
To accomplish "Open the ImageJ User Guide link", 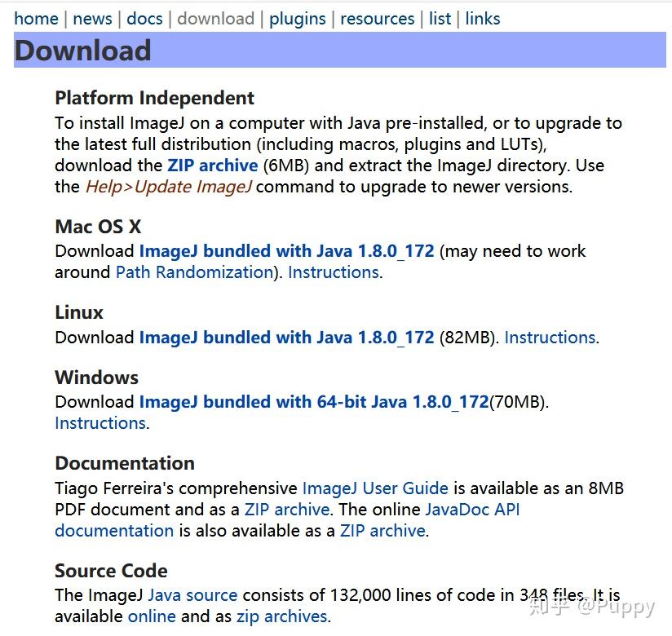I will click(375, 488).
